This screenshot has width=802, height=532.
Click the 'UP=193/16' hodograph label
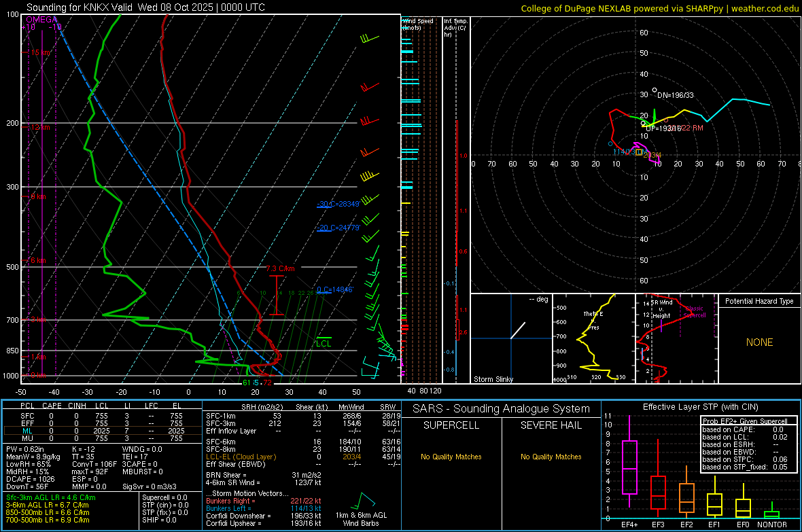point(663,128)
